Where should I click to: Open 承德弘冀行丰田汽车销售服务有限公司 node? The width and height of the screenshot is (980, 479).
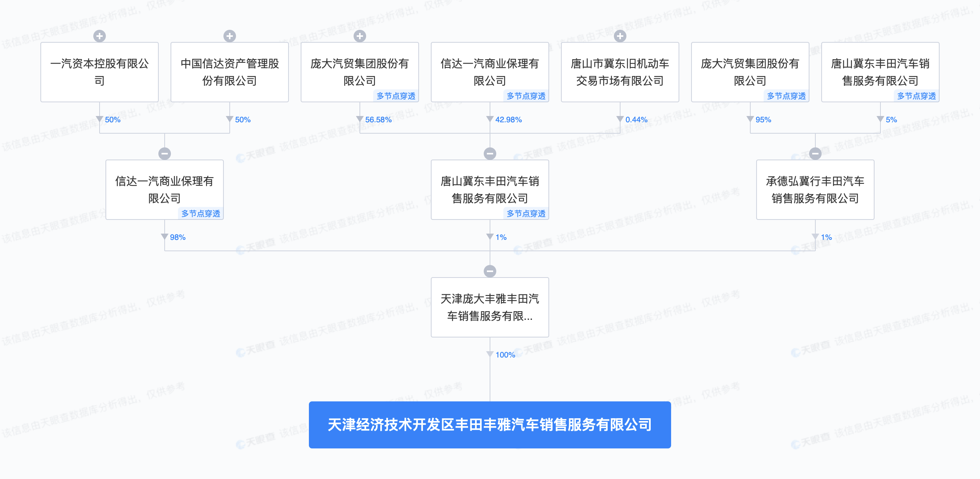[x=815, y=190]
